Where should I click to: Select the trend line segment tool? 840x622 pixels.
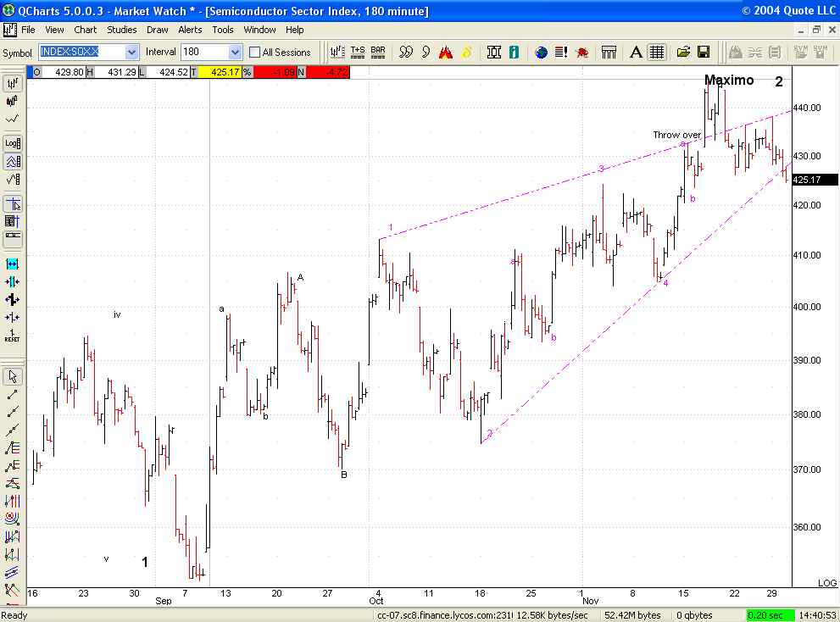pyautogui.click(x=13, y=395)
